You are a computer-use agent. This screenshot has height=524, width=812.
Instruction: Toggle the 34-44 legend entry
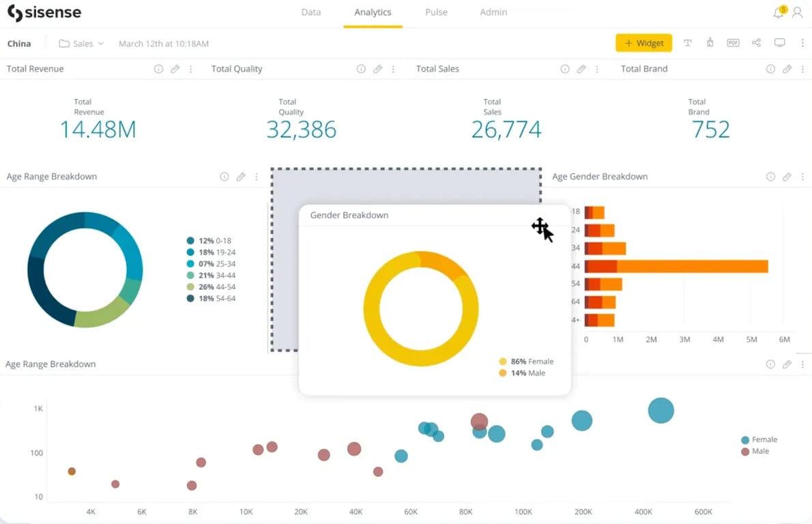coord(211,276)
